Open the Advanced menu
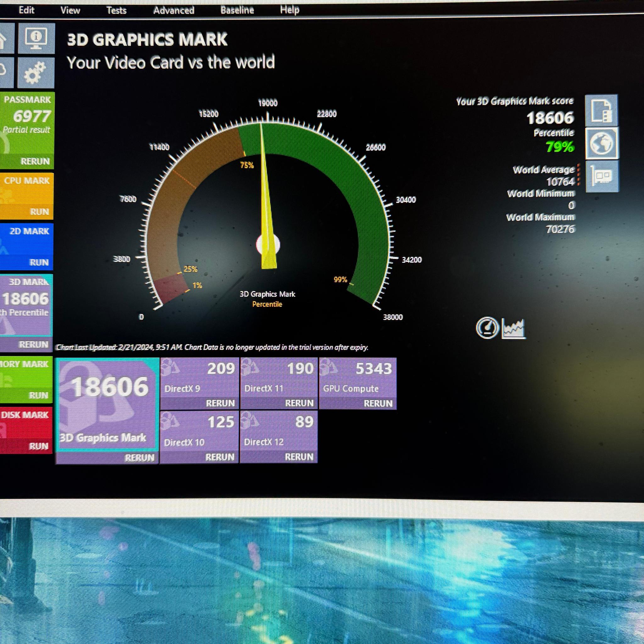 coord(174,10)
